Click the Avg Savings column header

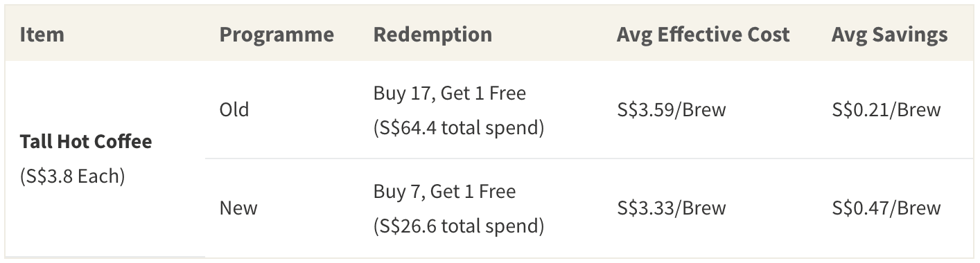[x=889, y=35]
